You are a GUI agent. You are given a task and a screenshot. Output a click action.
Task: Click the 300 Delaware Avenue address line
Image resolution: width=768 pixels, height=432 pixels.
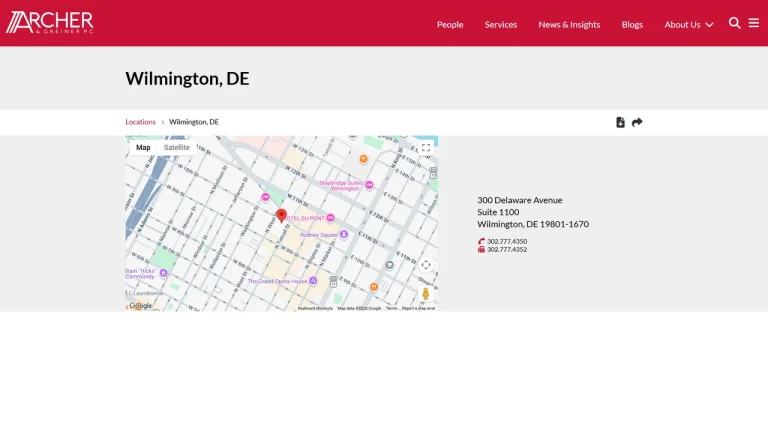[520, 200]
